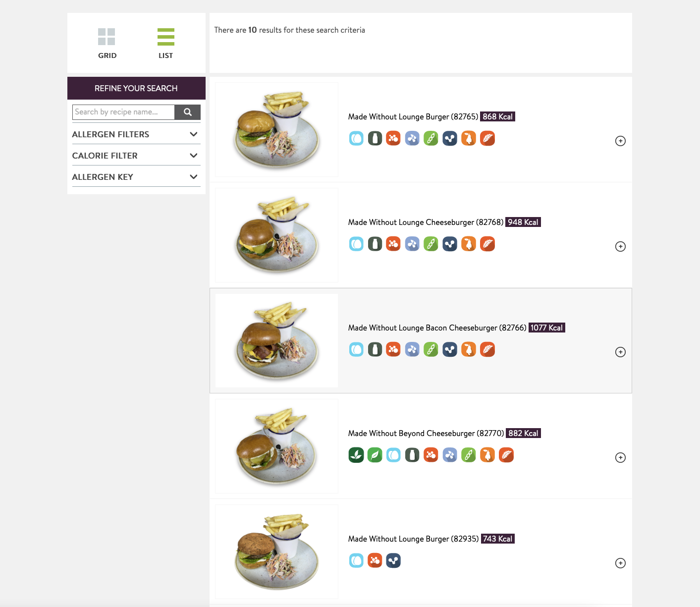This screenshot has width=700, height=607.
Task: Expand details for Bacon Cheeseburger 82766
Action: click(620, 352)
